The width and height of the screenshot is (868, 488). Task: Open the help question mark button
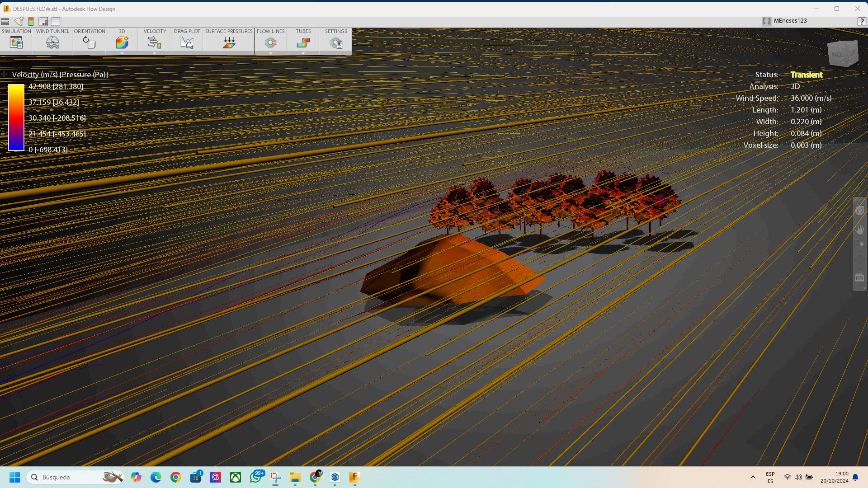point(861,21)
